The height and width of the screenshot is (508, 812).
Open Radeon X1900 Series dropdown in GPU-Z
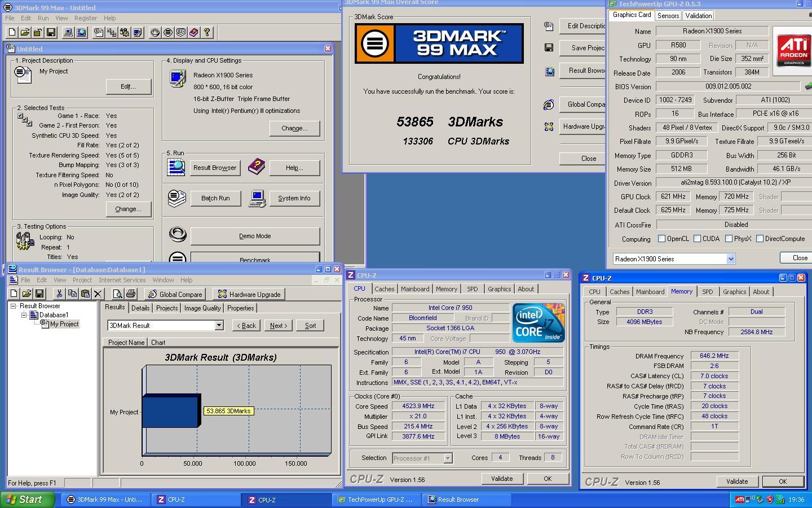pos(731,259)
